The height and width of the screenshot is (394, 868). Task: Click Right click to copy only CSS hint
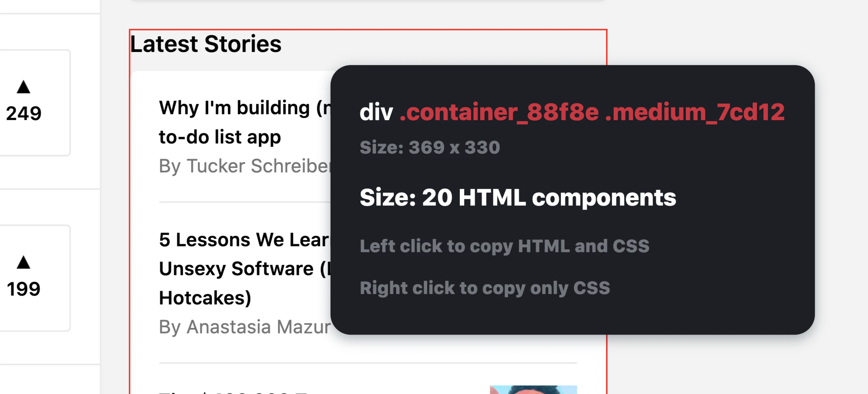coord(485,288)
